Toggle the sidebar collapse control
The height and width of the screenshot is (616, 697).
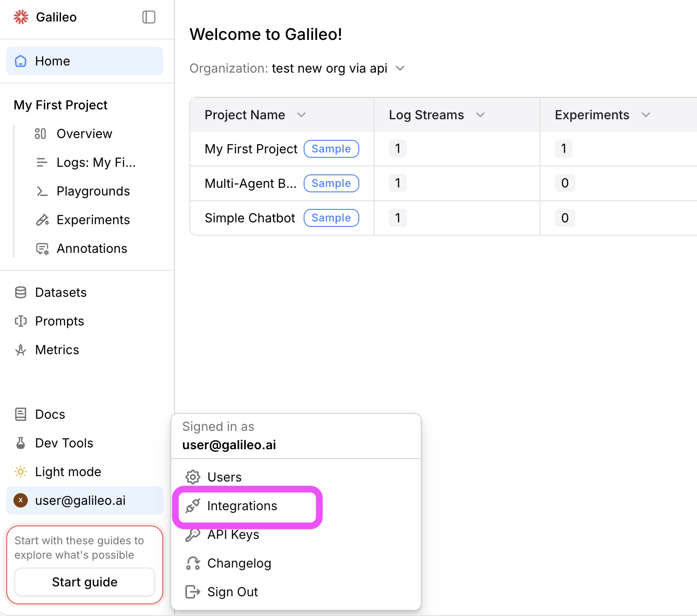point(148,17)
